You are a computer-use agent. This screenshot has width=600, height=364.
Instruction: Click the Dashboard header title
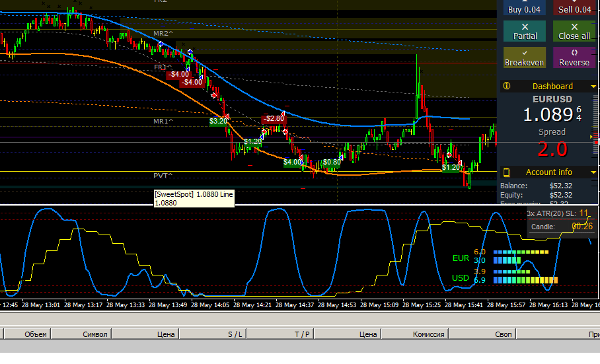pyautogui.click(x=552, y=86)
